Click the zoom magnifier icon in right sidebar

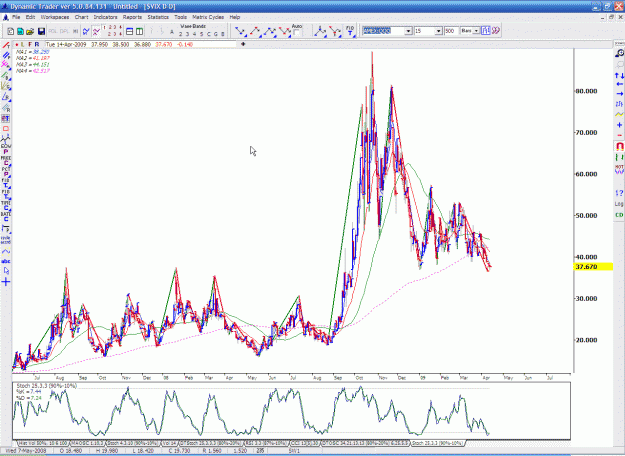pos(619,53)
